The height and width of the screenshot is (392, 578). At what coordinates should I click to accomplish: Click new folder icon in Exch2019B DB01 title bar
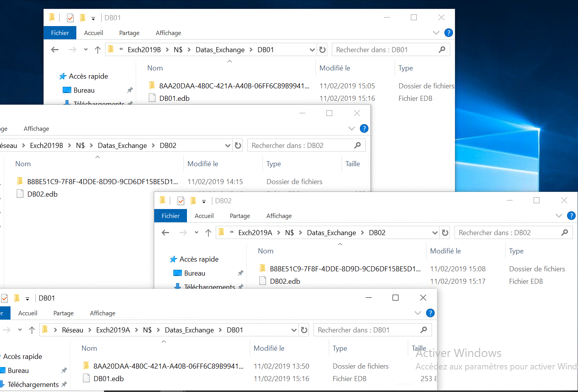82,18
